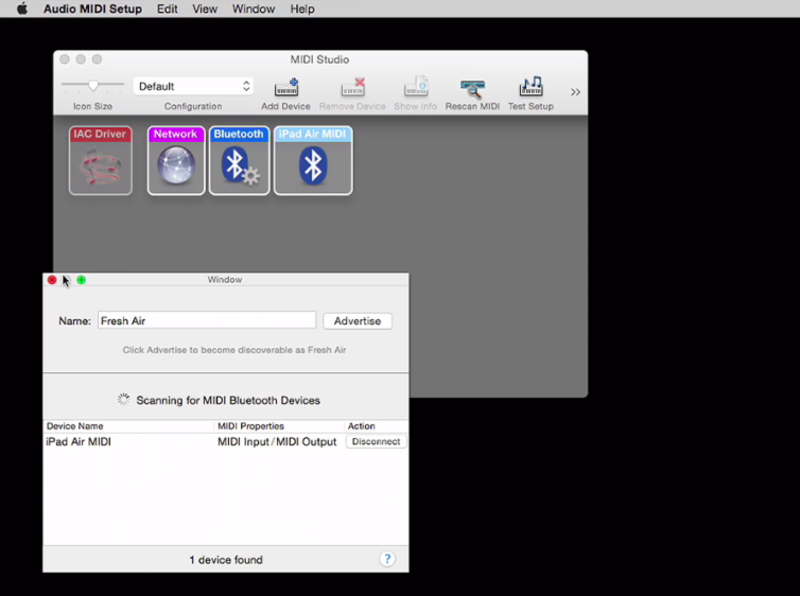The image size is (800, 596).
Task: Select the IAC Driver device icon
Action: [x=101, y=160]
